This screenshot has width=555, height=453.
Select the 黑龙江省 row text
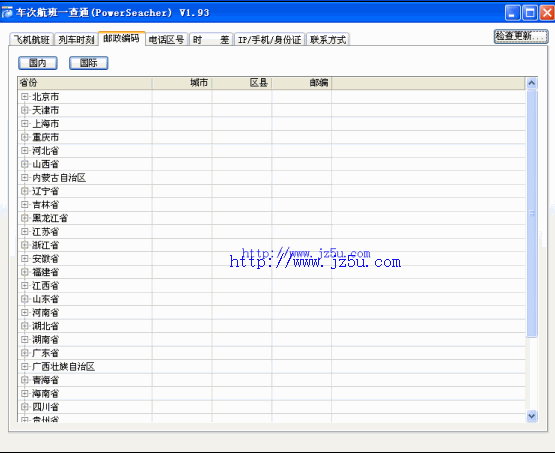pyautogui.click(x=50, y=218)
